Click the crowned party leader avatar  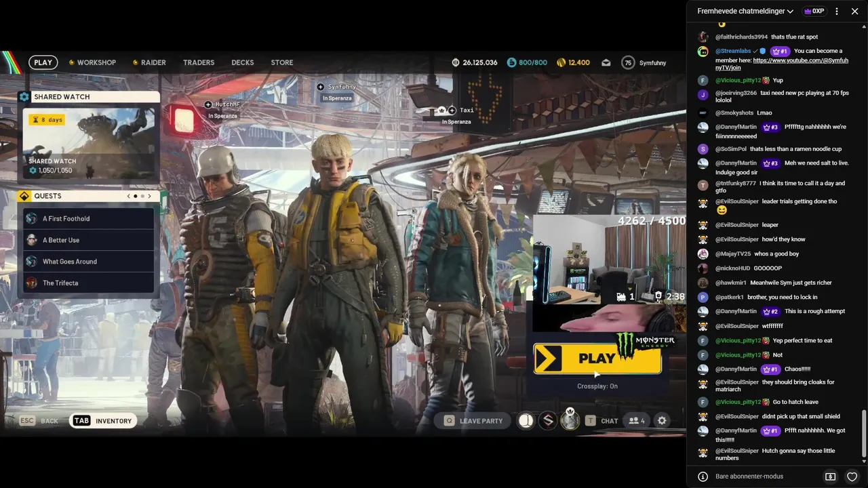[570, 420]
